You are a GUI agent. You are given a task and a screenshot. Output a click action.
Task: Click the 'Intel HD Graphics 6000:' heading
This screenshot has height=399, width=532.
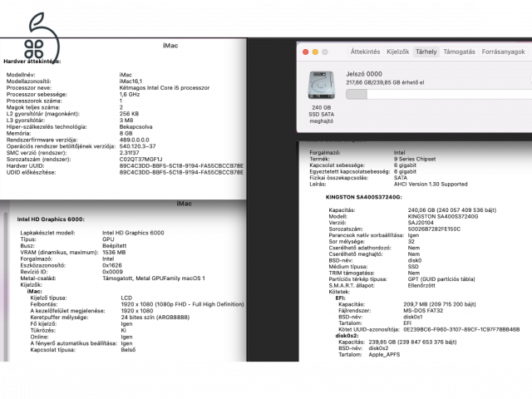(x=51, y=219)
